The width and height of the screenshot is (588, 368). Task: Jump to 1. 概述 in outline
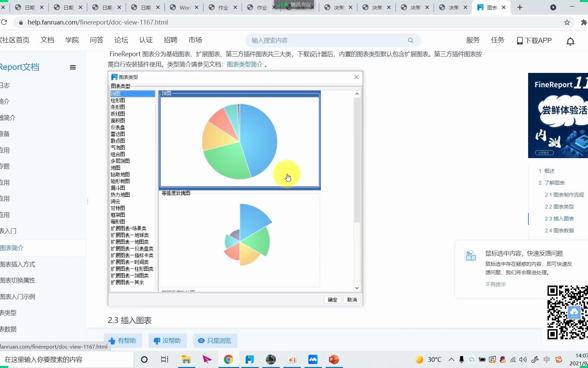(x=546, y=171)
